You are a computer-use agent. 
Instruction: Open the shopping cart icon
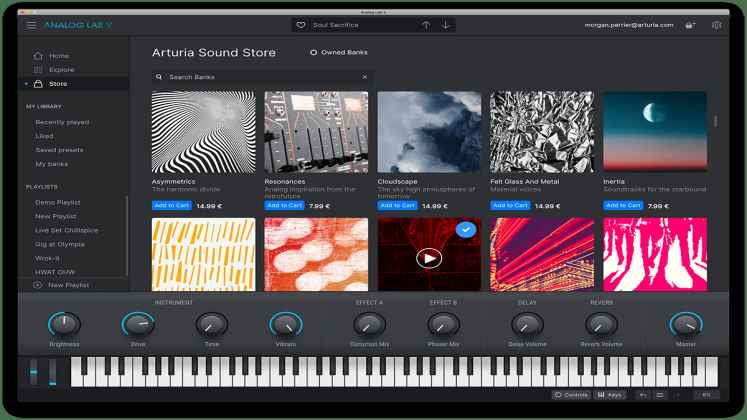(690, 25)
